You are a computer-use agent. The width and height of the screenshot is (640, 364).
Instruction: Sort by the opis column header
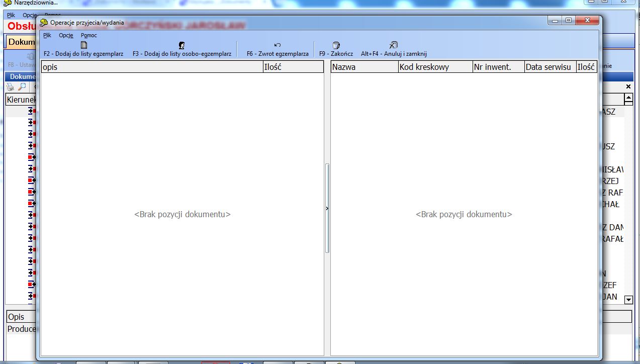point(152,67)
